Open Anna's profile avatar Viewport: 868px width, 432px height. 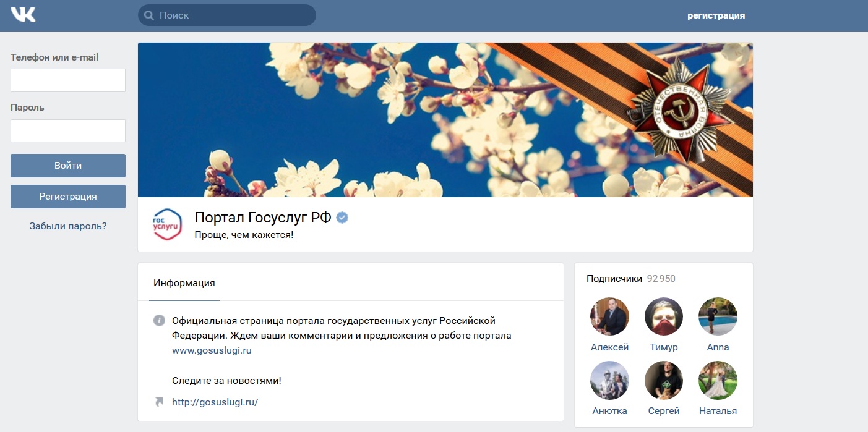718,316
